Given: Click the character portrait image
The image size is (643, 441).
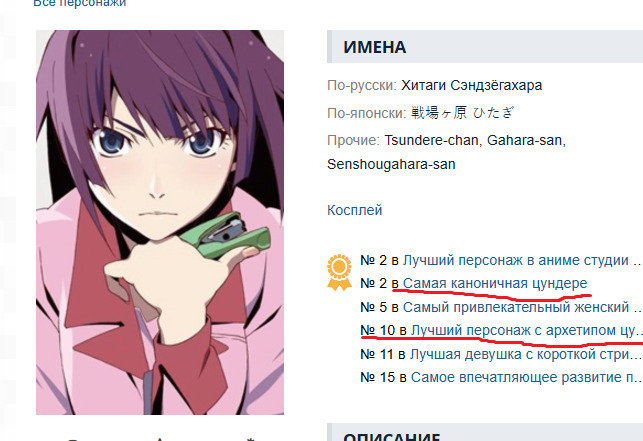Looking at the screenshot, I should pyautogui.click(x=160, y=222).
